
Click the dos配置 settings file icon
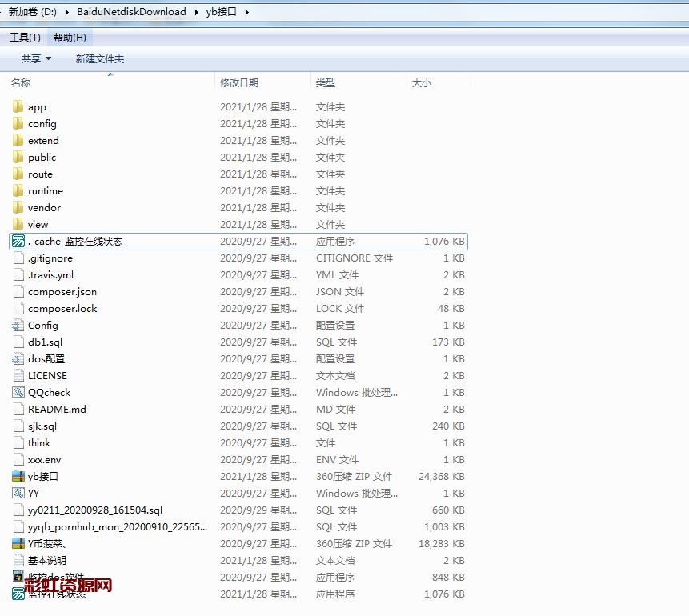coord(18,358)
